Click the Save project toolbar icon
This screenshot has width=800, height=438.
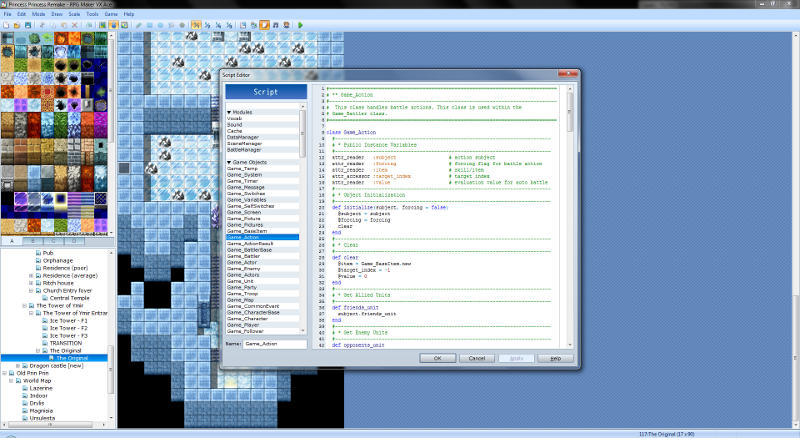[28, 24]
